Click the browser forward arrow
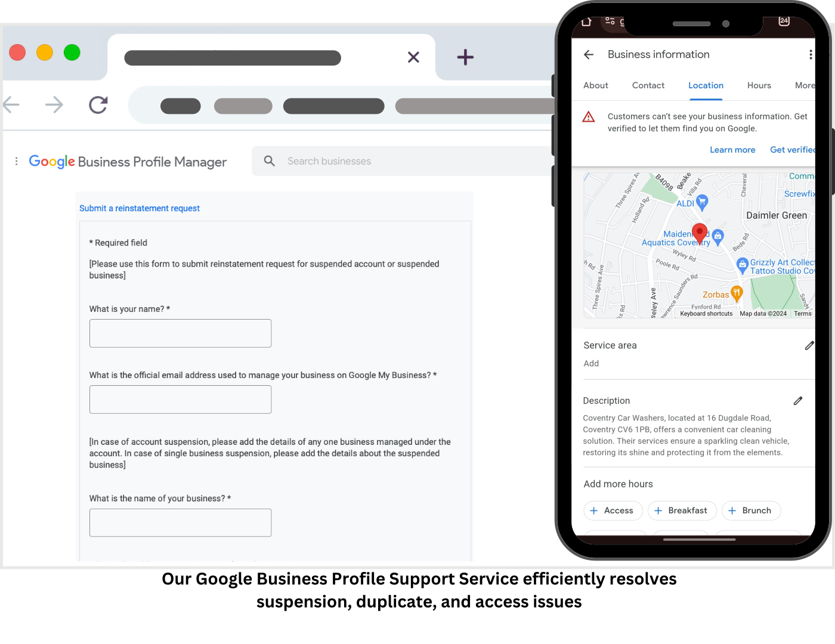835x644 pixels. (54, 105)
